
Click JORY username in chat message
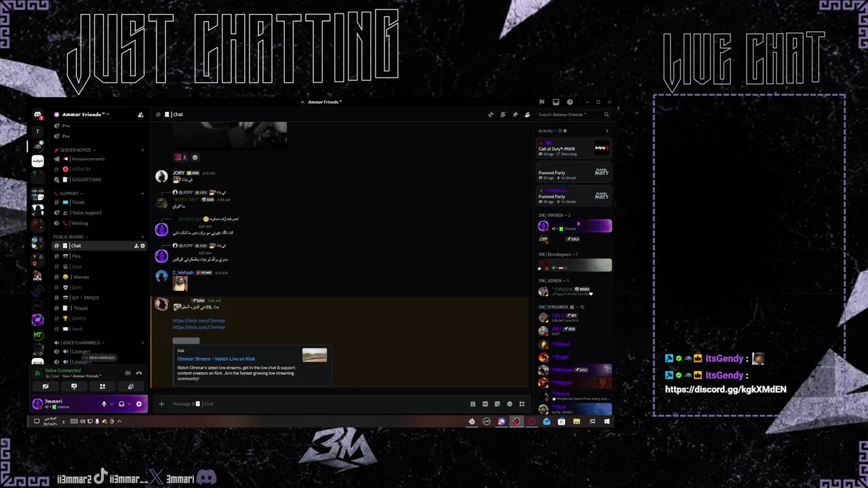click(x=178, y=173)
